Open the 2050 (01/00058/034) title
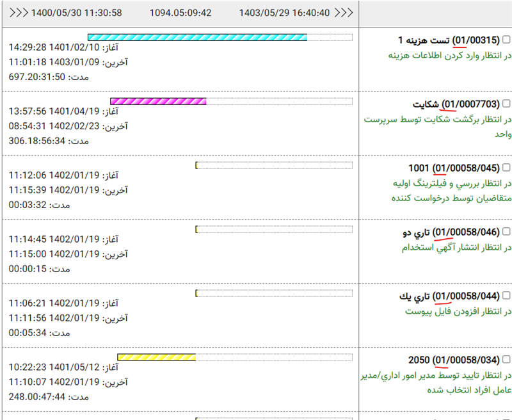Image resolution: width=512 pixels, height=420 pixels. click(454, 360)
